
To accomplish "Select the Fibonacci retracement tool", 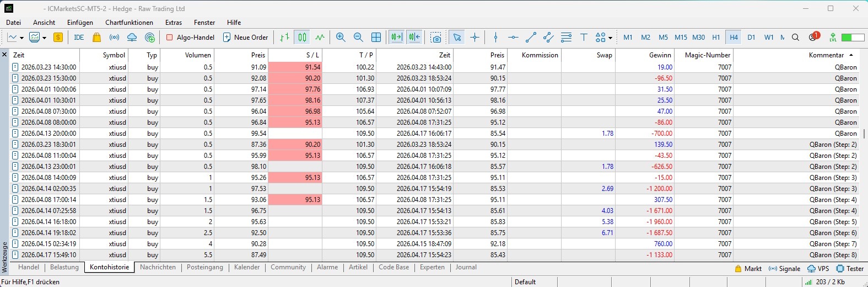I will pyautogui.click(x=566, y=38).
